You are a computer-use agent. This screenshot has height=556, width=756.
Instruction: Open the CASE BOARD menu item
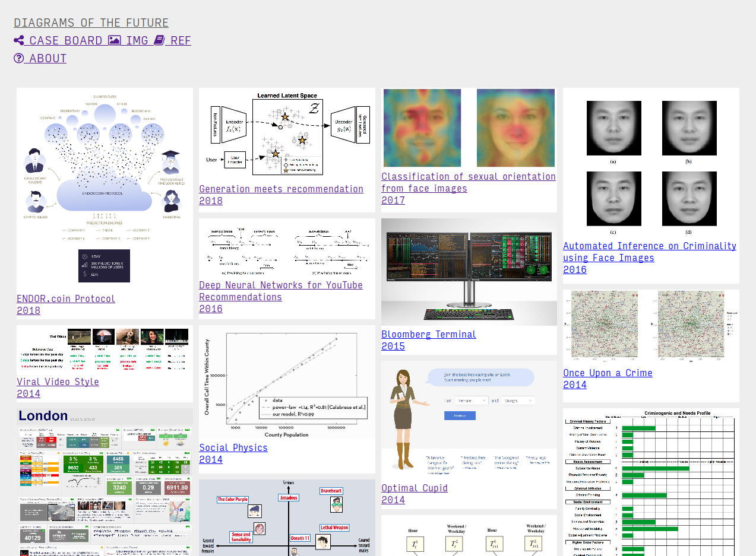(x=65, y=40)
